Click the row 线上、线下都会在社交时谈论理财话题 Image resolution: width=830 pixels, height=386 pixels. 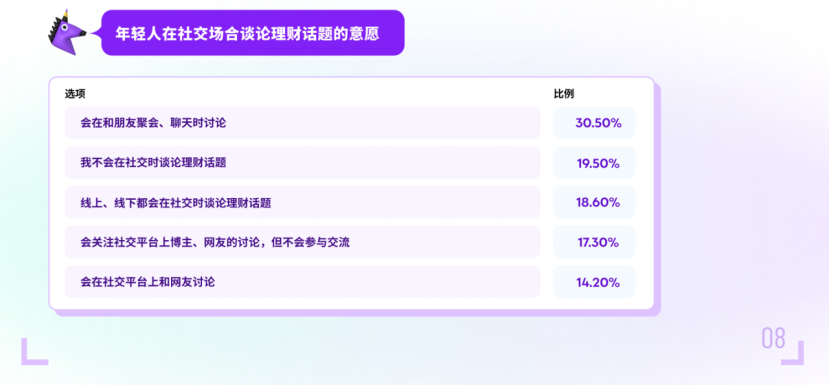302,202
